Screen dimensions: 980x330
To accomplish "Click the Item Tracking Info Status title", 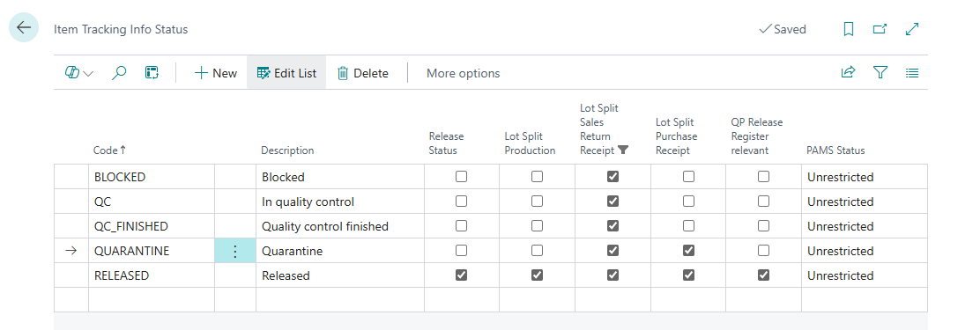I will (x=121, y=29).
